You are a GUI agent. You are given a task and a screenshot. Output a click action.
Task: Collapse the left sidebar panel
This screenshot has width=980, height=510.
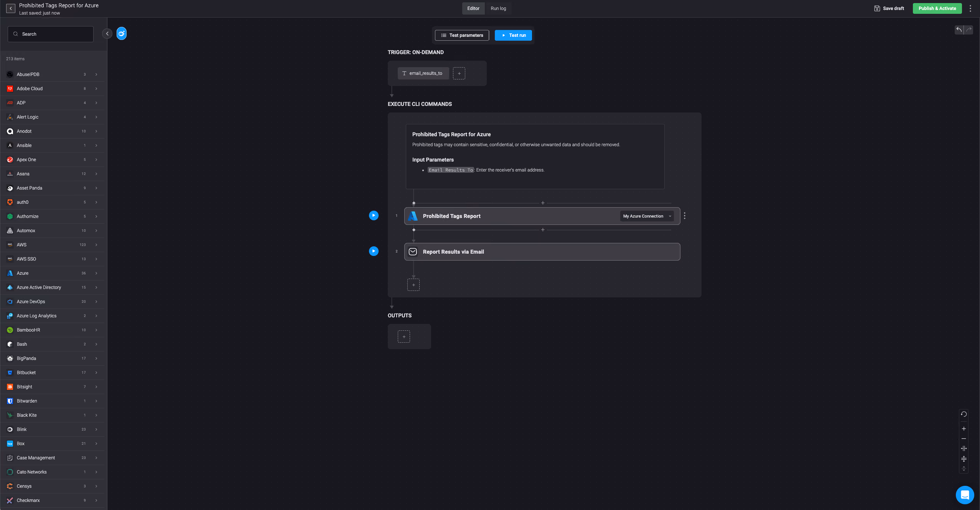(107, 34)
